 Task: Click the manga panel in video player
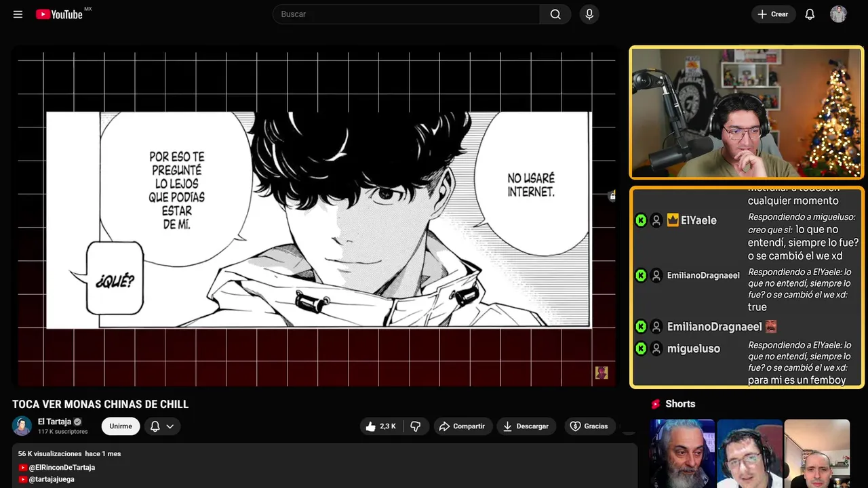coord(319,220)
